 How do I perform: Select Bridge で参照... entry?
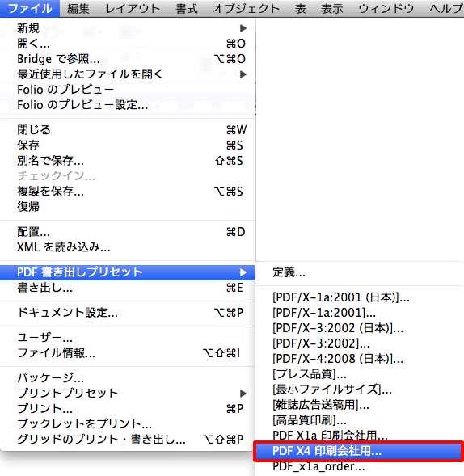tap(128, 59)
